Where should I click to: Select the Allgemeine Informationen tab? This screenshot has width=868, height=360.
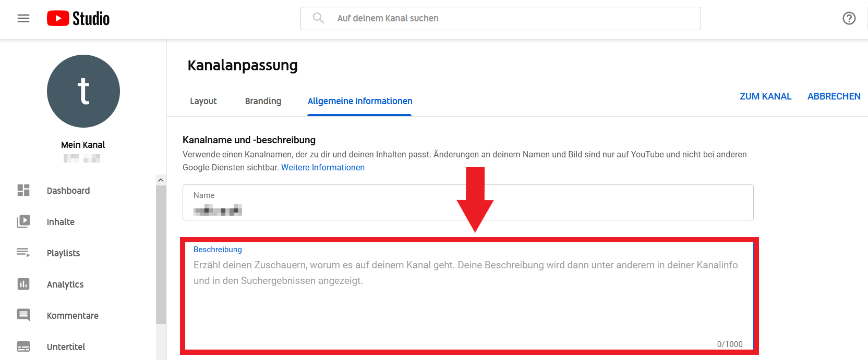pyautogui.click(x=360, y=101)
